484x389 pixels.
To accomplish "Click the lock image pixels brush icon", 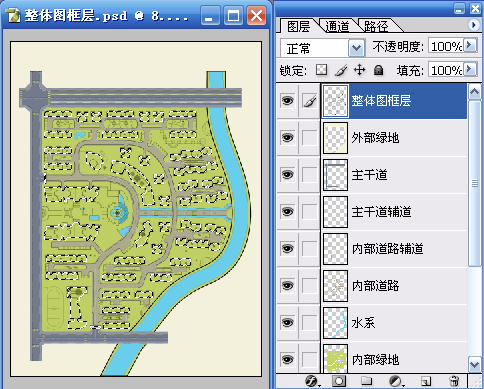I will (341, 70).
